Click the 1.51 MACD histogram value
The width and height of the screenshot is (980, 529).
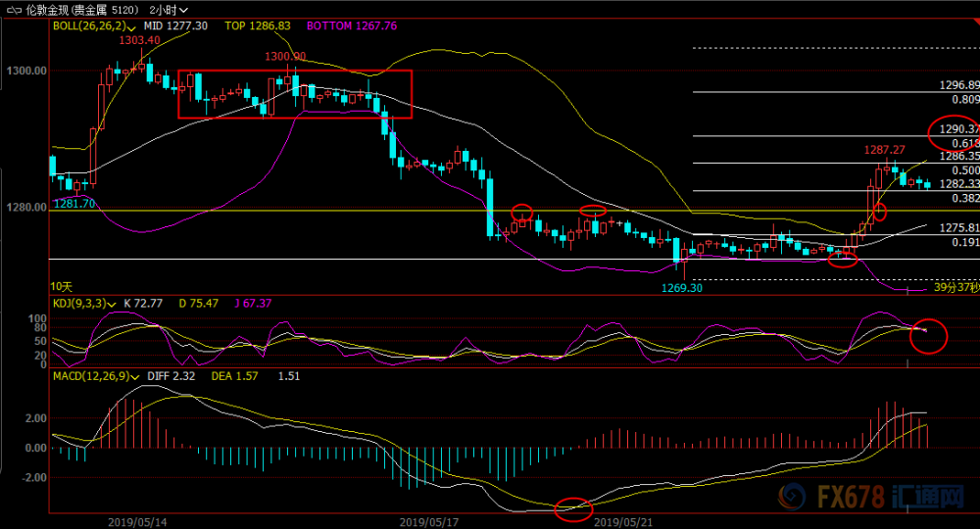(289, 376)
